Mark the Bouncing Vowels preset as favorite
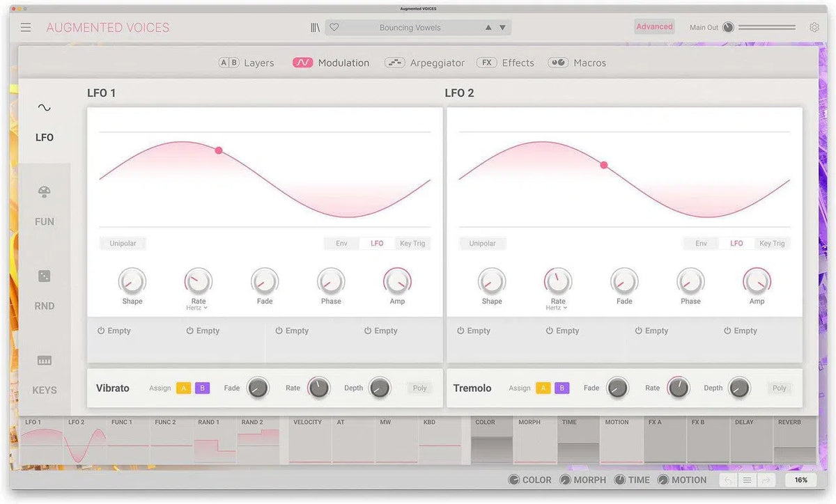The image size is (836, 504). click(334, 26)
